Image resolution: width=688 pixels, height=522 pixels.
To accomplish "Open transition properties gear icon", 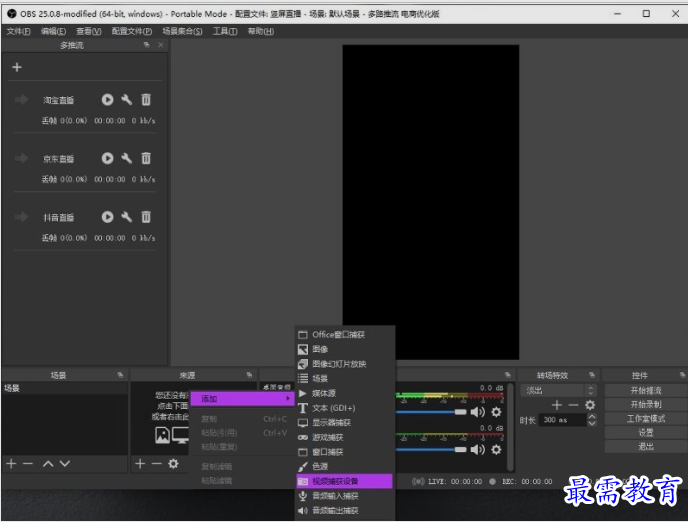I will pos(590,405).
